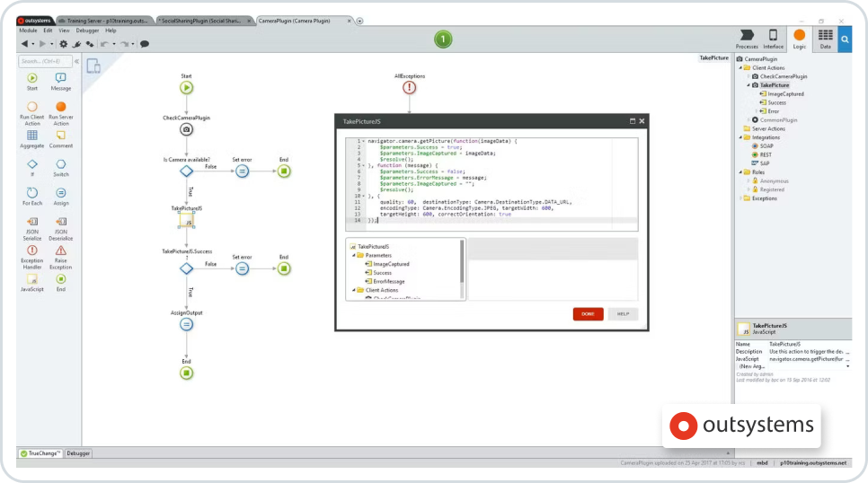Screen dimensions: 868x483
Task: Select the JSON Serialize tool
Action: 32,221
